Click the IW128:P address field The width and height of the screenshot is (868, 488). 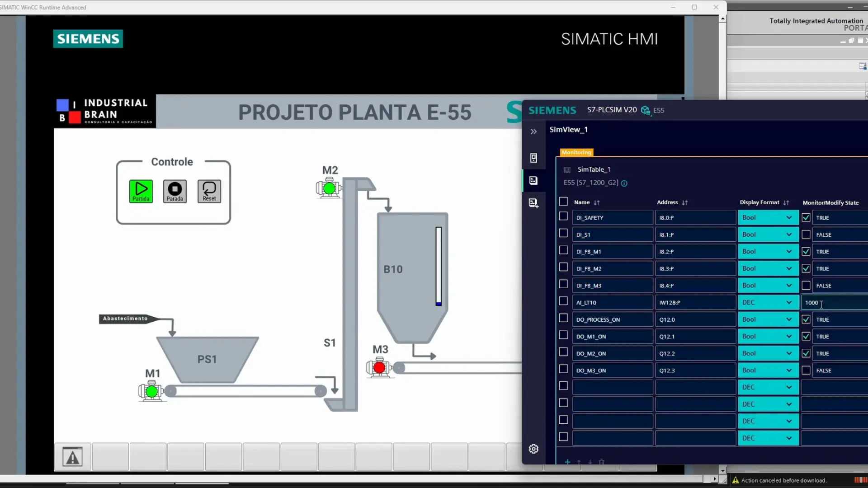tap(695, 302)
